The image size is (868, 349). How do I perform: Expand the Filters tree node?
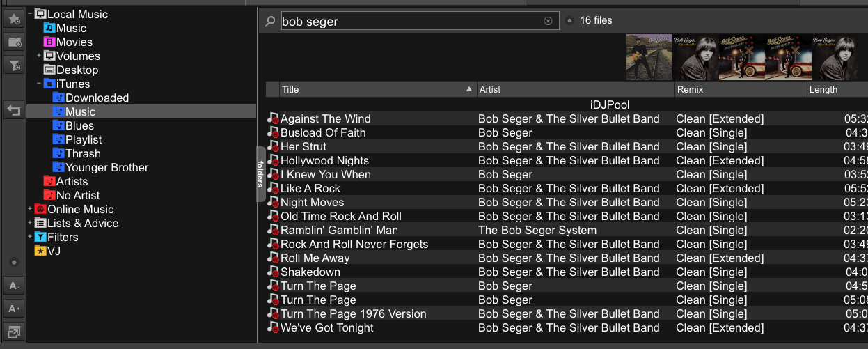(x=30, y=237)
